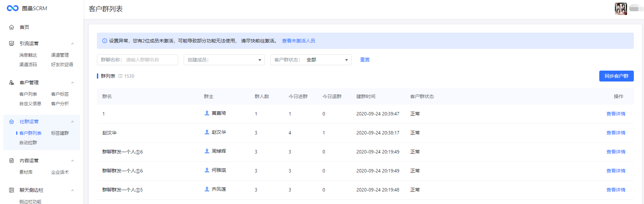Click the home icon beside 首页

pyautogui.click(x=12, y=27)
